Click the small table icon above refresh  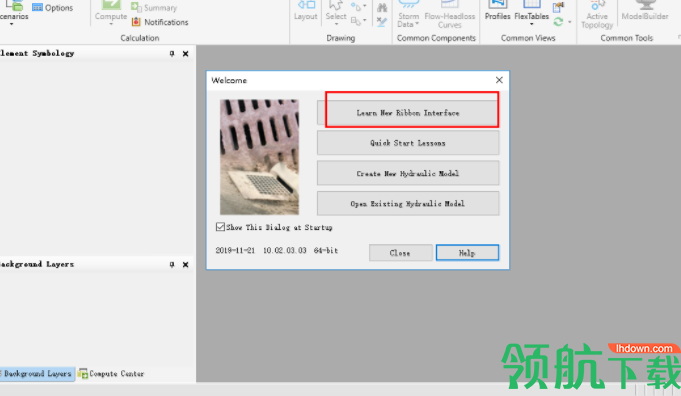[x=559, y=7]
